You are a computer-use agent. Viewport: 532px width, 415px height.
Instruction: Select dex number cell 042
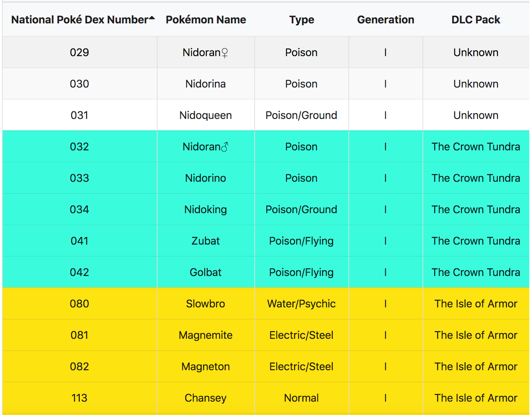(x=79, y=272)
